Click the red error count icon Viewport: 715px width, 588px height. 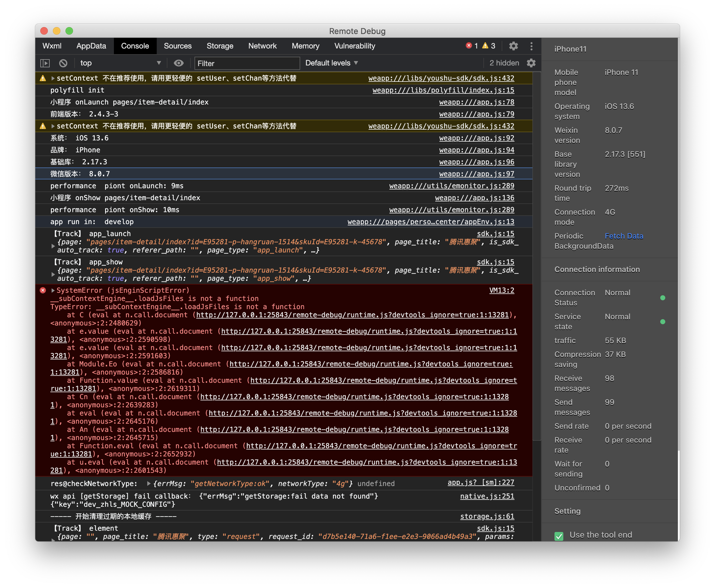(469, 46)
